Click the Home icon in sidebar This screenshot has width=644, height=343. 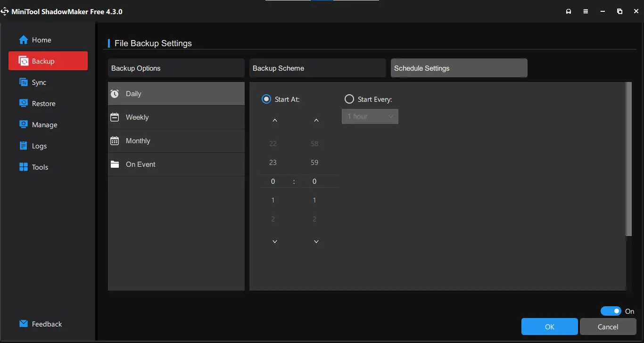(24, 40)
